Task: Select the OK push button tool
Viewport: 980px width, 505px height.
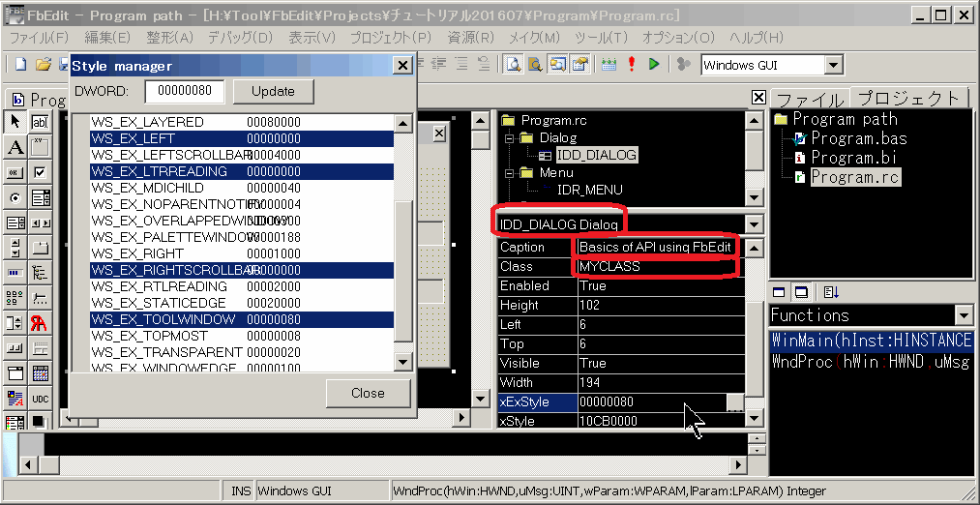Action: tap(15, 172)
